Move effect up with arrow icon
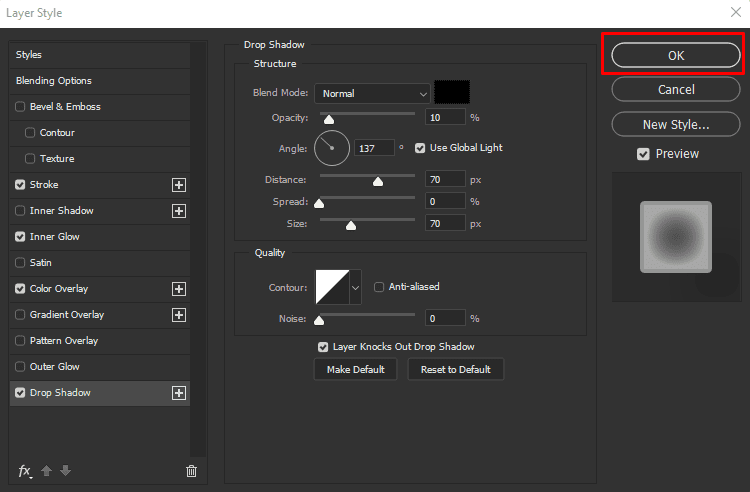750x492 pixels. click(46, 470)
